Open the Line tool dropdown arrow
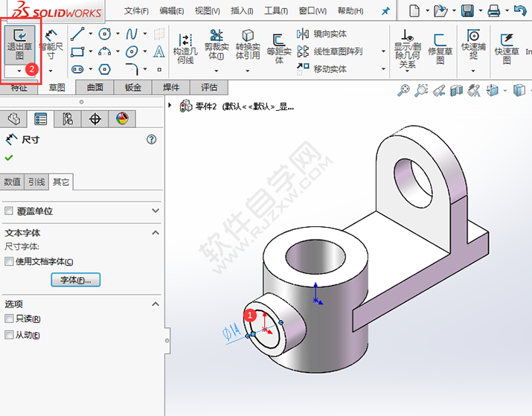 tap(91, 33)
